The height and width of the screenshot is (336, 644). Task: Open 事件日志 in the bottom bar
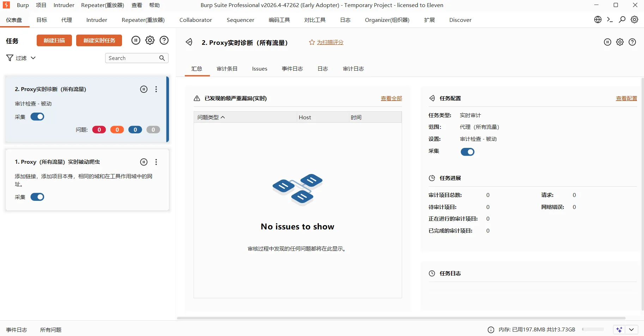(17, 330)
